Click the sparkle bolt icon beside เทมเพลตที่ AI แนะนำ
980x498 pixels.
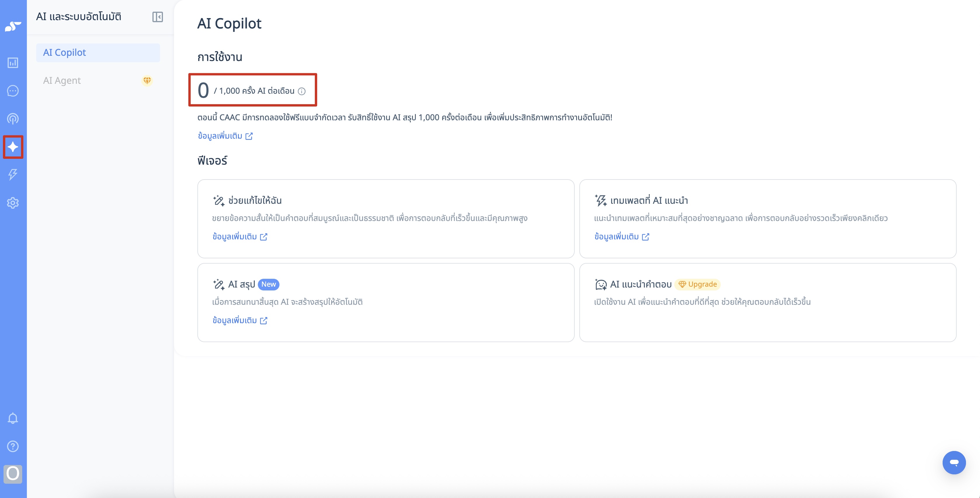pyautogui.click(x=601, y=201)
